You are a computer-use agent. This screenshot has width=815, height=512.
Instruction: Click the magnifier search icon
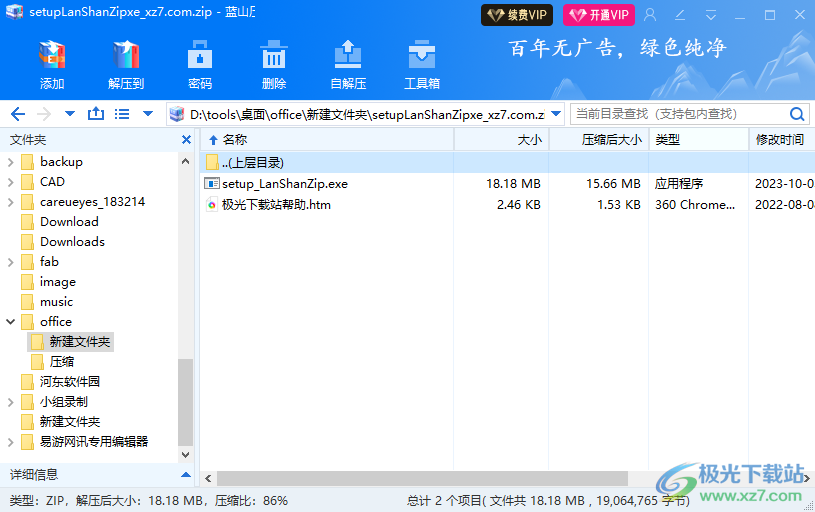click(797, 114)
